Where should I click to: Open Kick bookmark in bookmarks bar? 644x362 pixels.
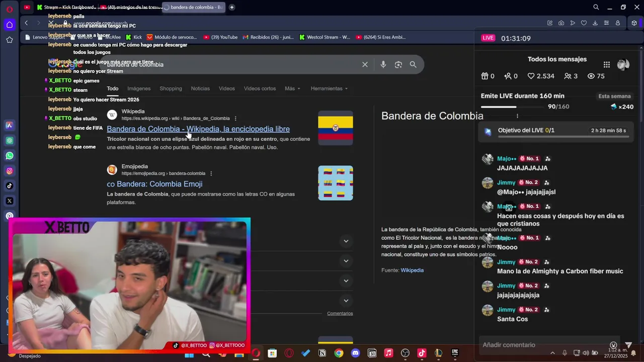tap(134, 37)
